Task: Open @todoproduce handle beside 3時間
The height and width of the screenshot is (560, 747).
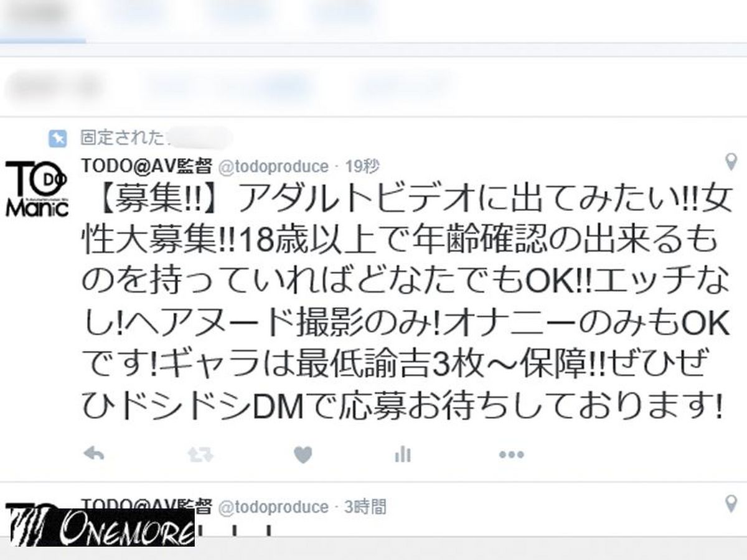Action: [273, 506]
